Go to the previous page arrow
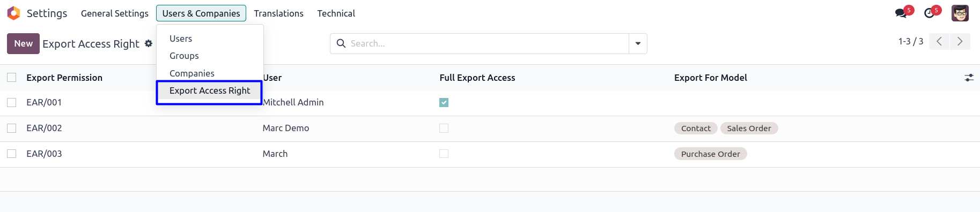Image resolution: width=980 pixels, height=212 pixels. pos(939,41)
